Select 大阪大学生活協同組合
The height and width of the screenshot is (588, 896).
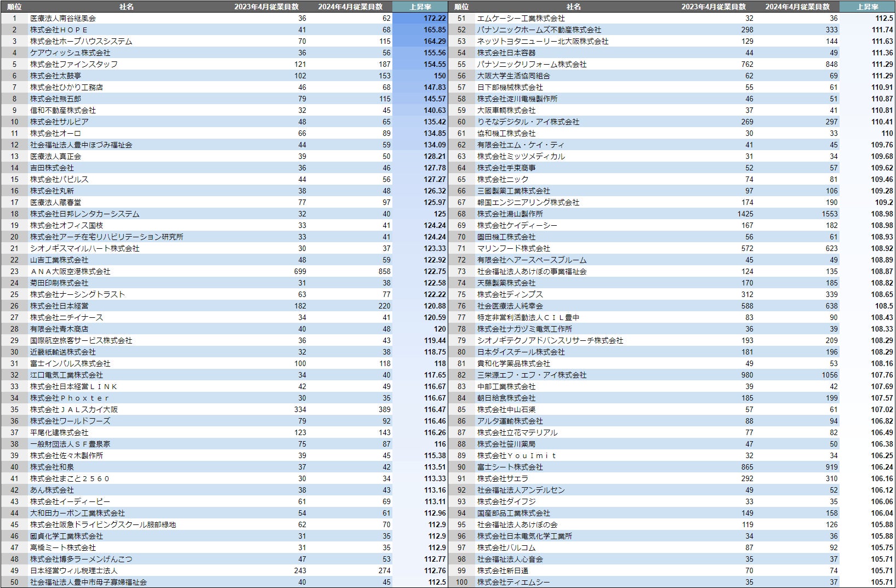pos(513,76)
